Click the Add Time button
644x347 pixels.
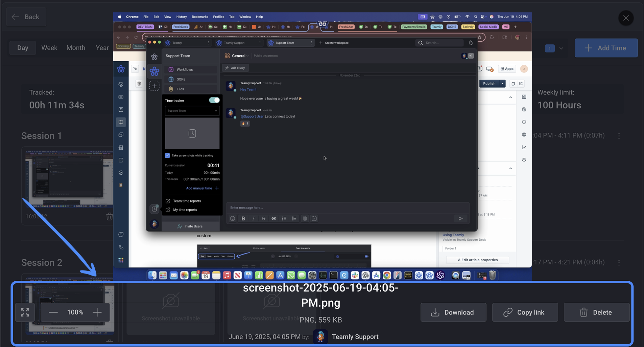[606, 48]
